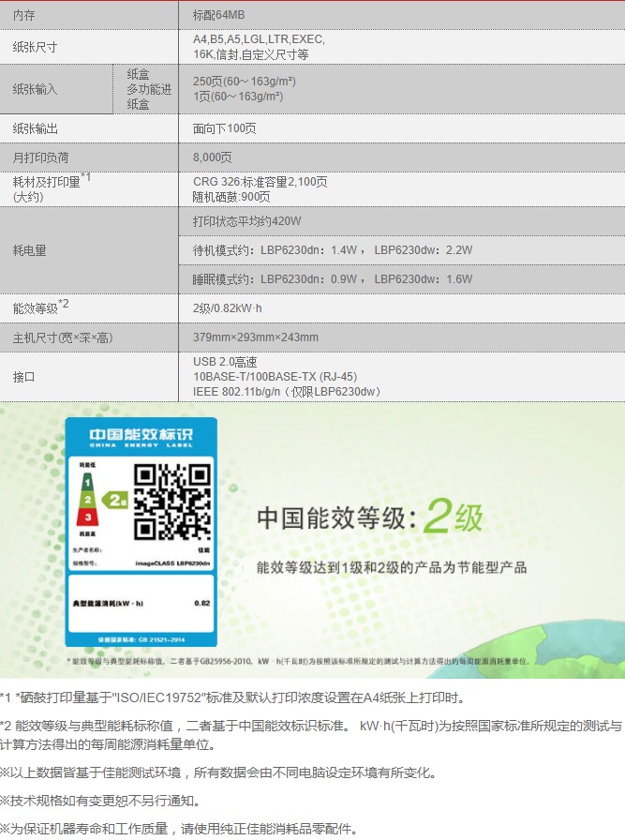Click the 多功能进纸盒 sub-label cell
Image resolution: width=625 pixels, height=840 pixels.
pyautogui.click(x=149, y=97)
